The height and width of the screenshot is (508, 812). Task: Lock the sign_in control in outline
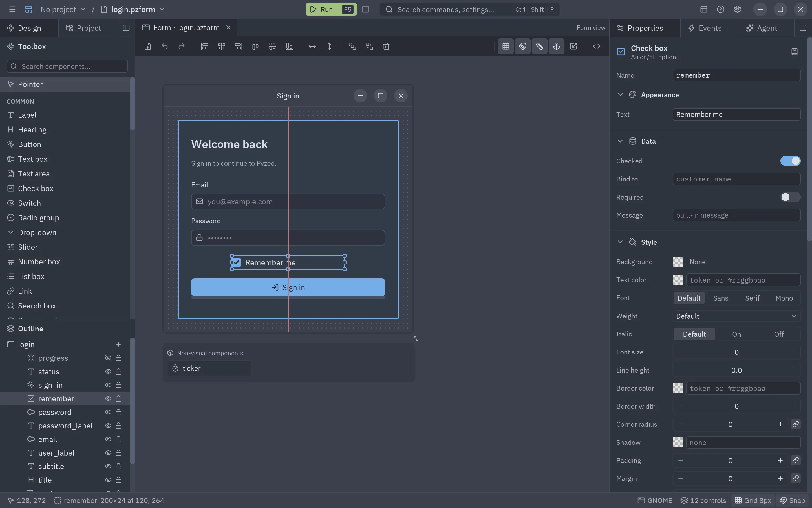[x=118, y=385]
